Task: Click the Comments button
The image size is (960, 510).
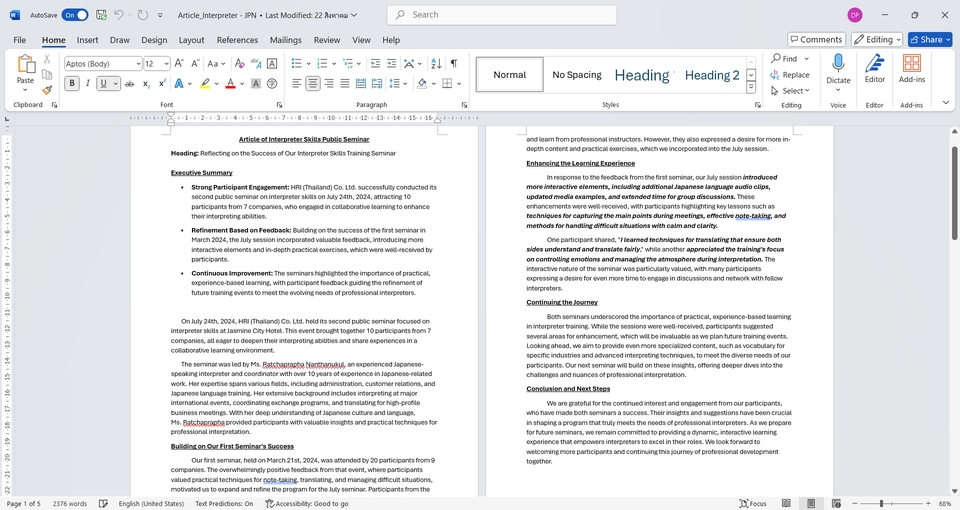Action: [x=816, y=39]
